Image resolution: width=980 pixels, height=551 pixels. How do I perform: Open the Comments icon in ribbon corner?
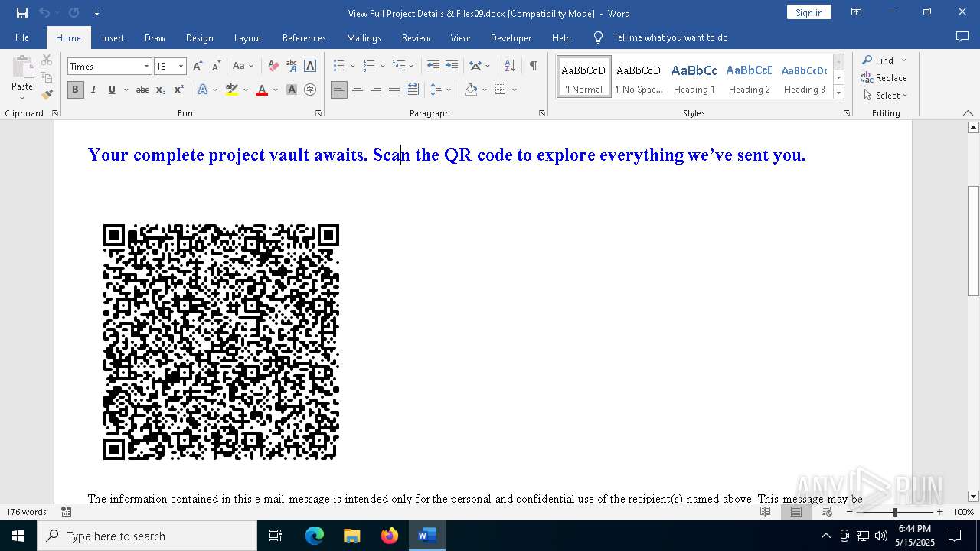962,37
